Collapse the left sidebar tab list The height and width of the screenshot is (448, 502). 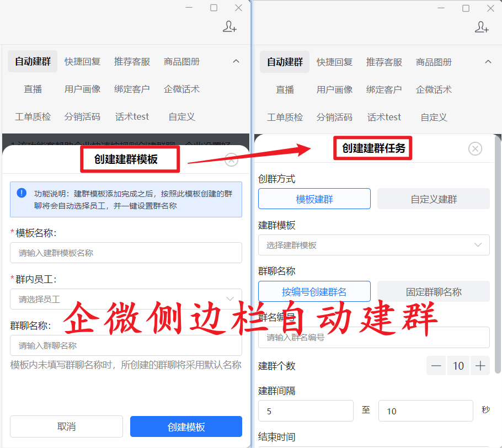[236, 61]
